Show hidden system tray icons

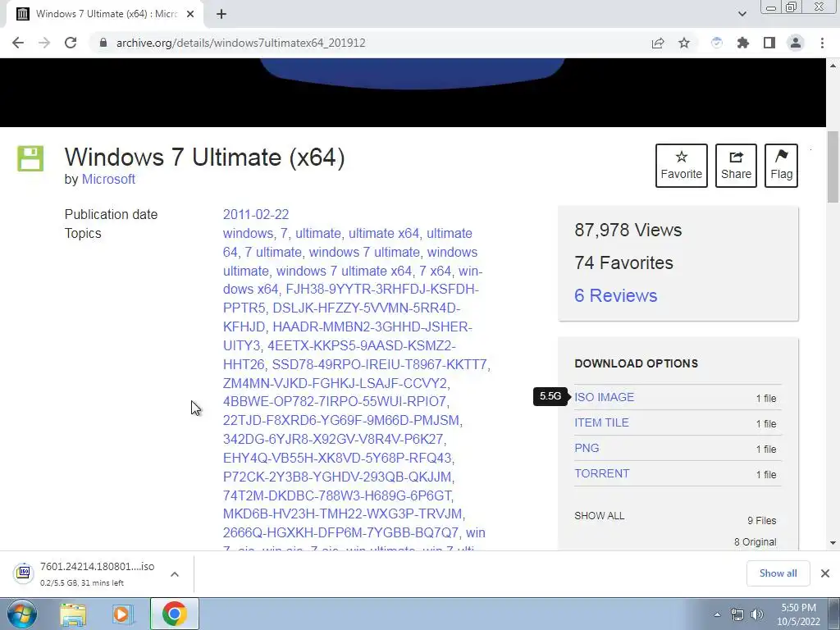coord(717,615)
